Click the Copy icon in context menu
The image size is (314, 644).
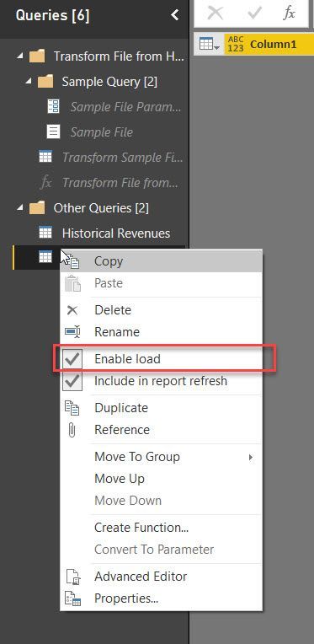click(73, 261)
